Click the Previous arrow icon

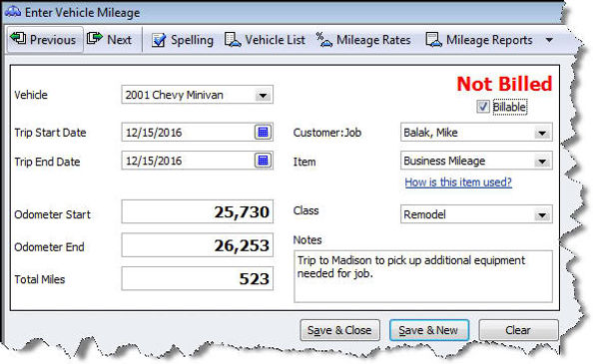(x=18, y=39)
